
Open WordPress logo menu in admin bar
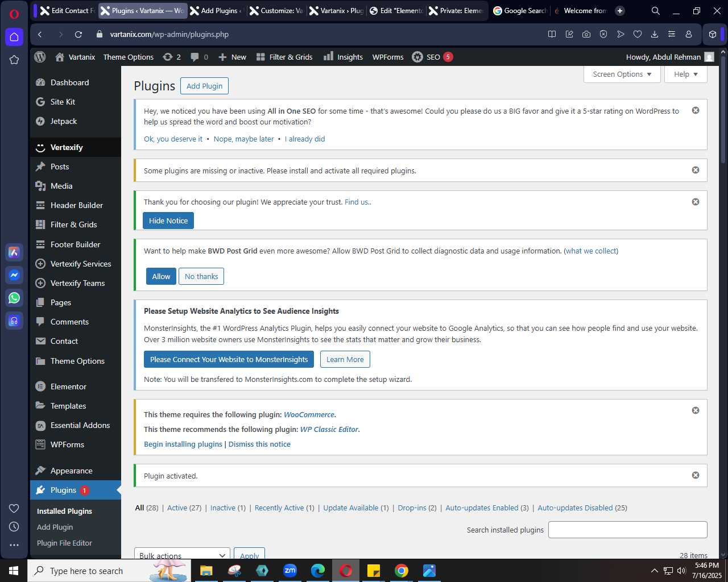(x=40, y=57)
